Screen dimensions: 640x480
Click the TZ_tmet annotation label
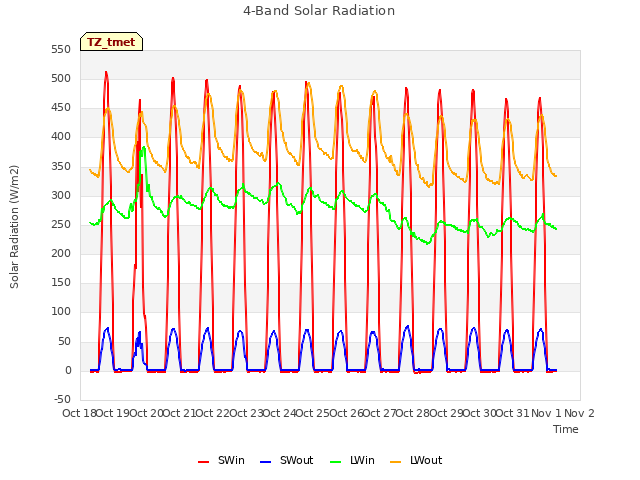[111, 42]
